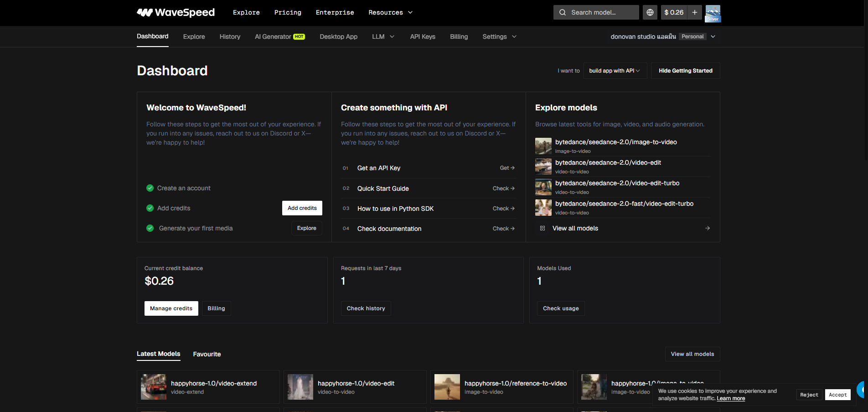Click the Create an account checkmark
Viewport: 868px width, 412px height.
pos(150,188)
